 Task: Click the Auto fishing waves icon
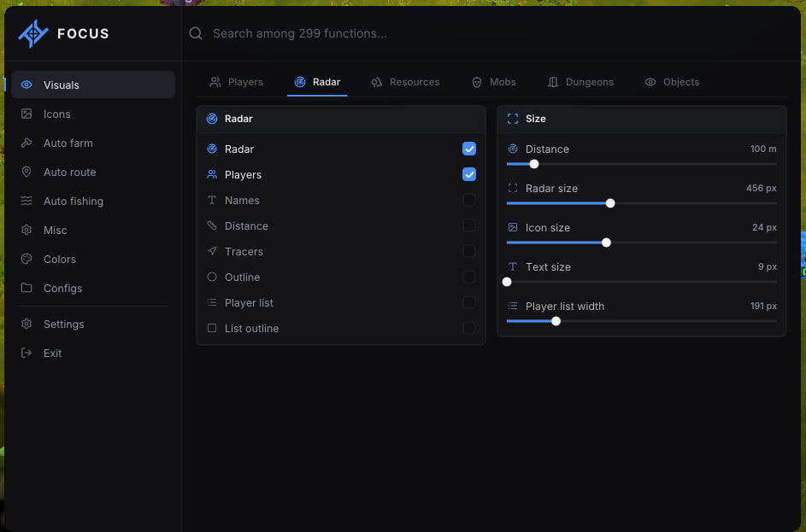click(x=26, y=201)
